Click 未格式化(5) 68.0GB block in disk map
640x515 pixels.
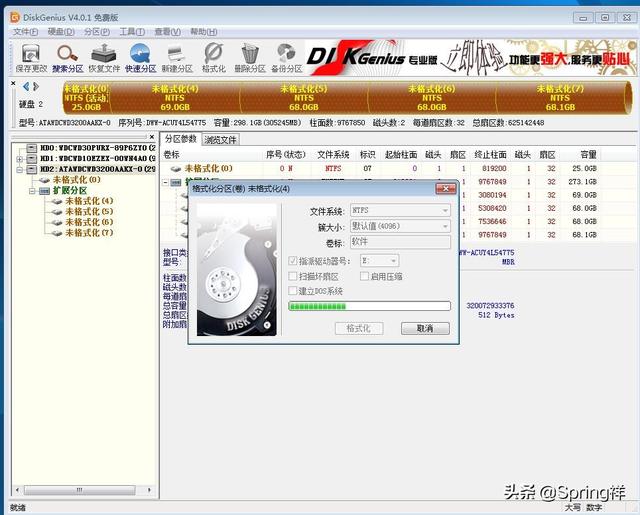click(x=304, y=98)
